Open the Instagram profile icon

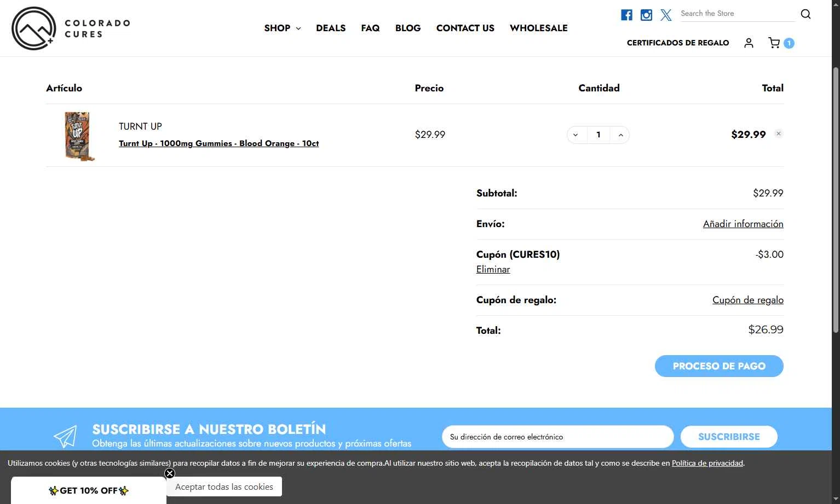tap(646, 15)
